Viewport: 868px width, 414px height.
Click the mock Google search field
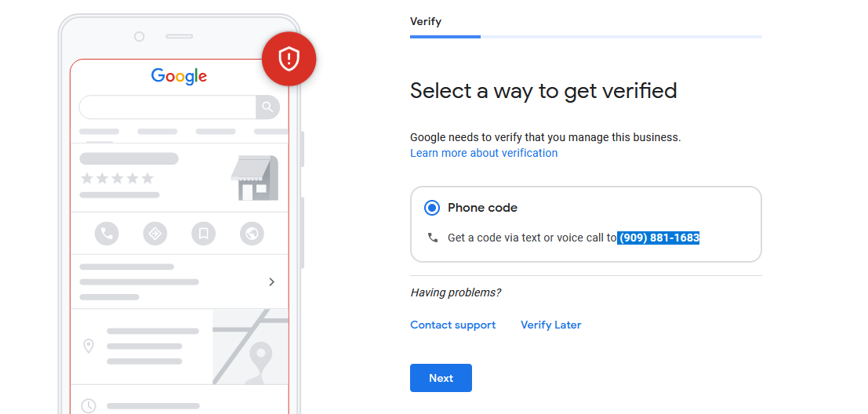point(168,107)
